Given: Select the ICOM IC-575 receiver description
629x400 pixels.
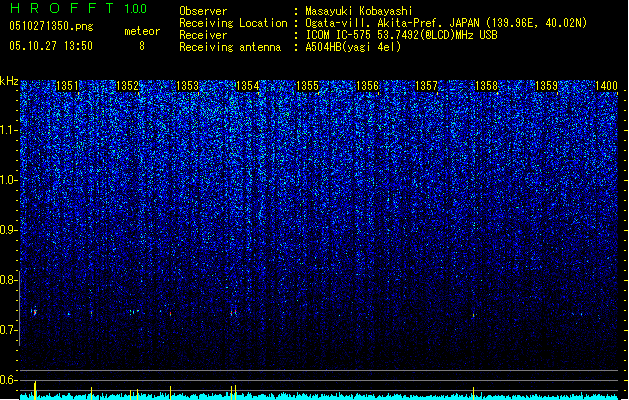Looking at the screenshot, I should 402,35.
